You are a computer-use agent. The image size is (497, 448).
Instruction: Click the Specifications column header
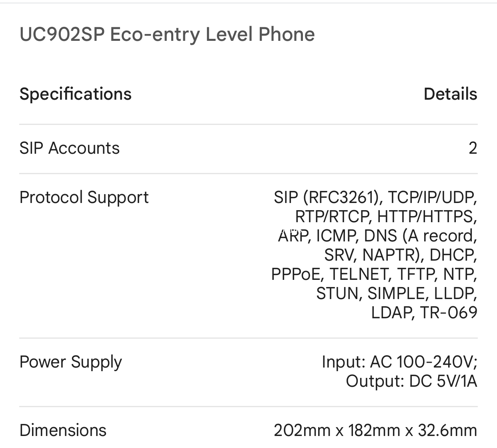(75, 94)
